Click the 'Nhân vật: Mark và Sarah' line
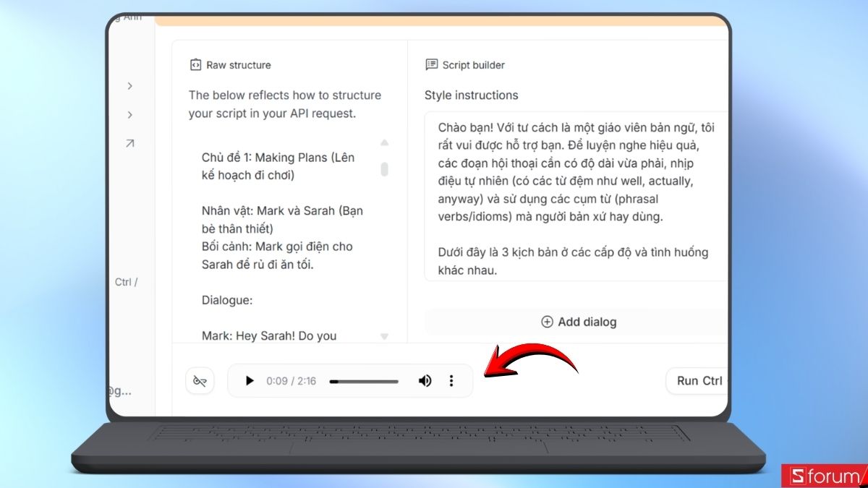The image size is (868, 488). click(282, 220)
